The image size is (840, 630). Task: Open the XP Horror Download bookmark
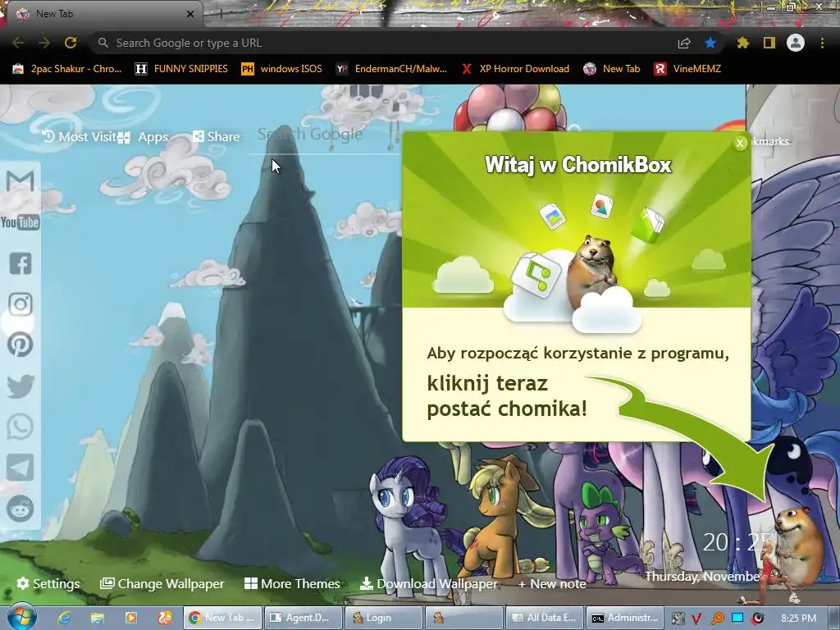(515, 69)
